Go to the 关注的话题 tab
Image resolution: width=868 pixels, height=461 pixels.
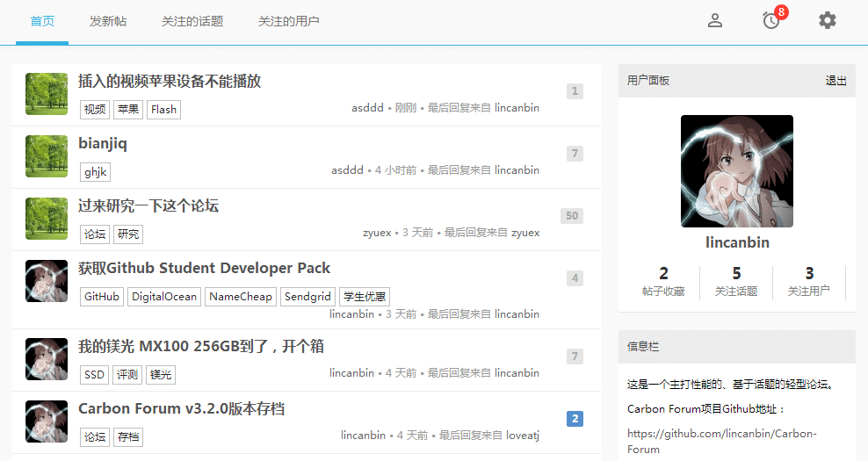pyautogui.click(x=192, y=21)
